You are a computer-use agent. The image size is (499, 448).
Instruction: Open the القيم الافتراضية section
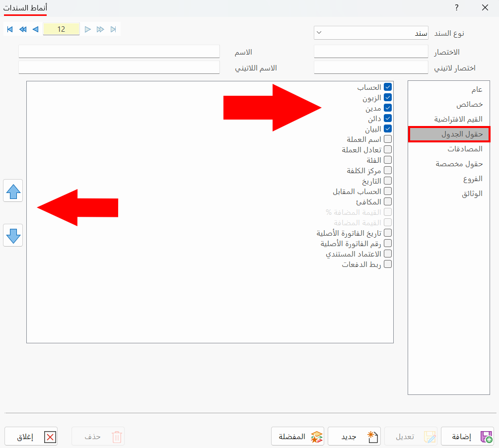(x=458, y=119)
